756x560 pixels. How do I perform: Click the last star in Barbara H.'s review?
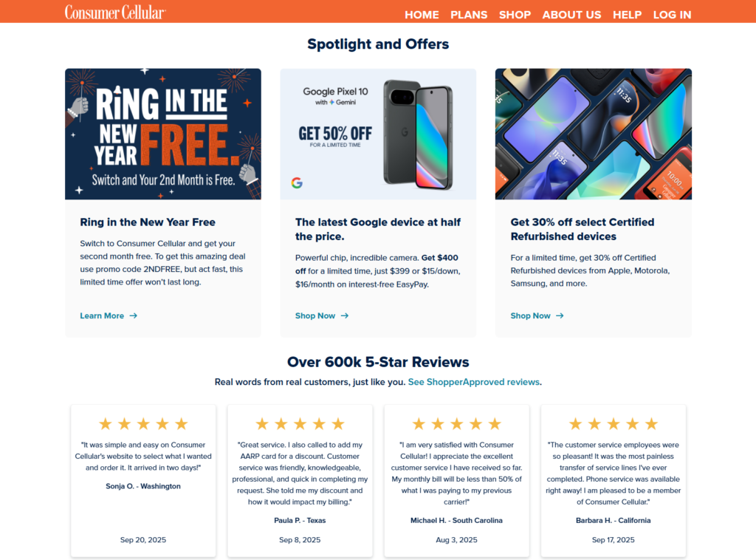pyautogui.click(x=651, y=424)
